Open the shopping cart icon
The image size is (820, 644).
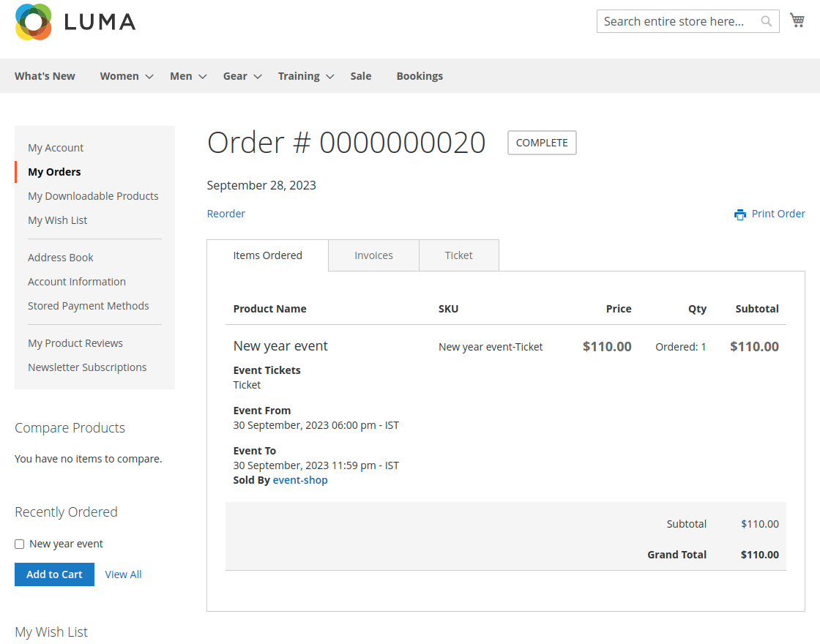[x=797, y=20]
